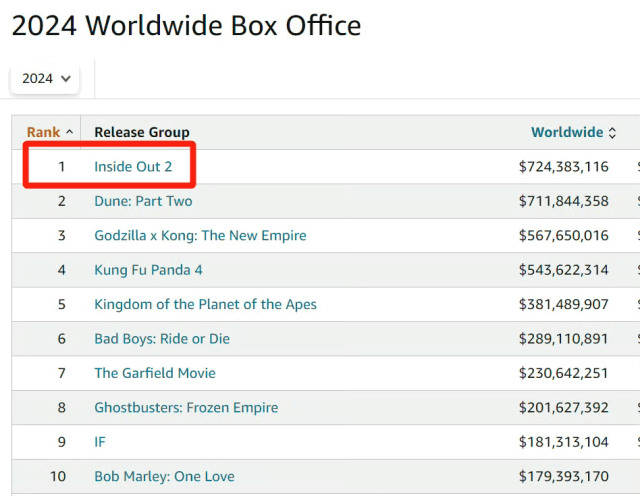Open the IF movie link

click(x=100, y=442)
